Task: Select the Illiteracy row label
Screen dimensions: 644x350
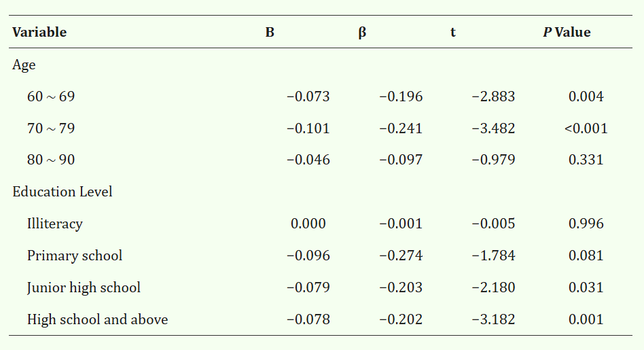Action: [55, 224]
